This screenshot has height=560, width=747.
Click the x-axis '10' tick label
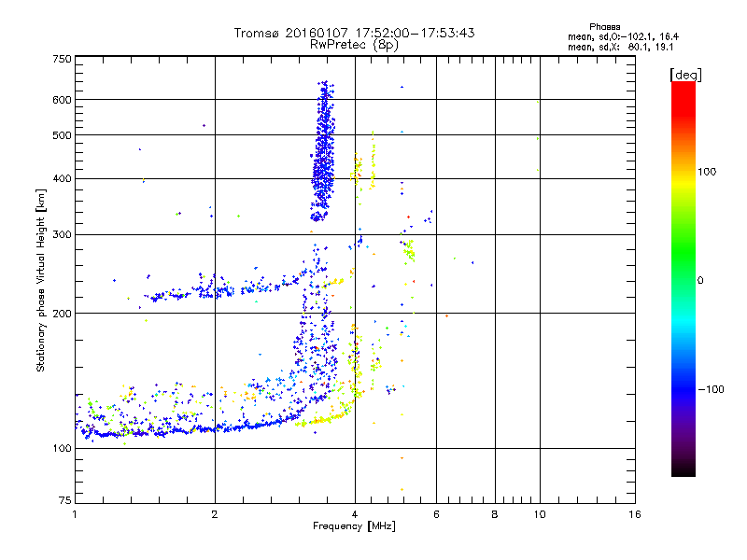540,514
